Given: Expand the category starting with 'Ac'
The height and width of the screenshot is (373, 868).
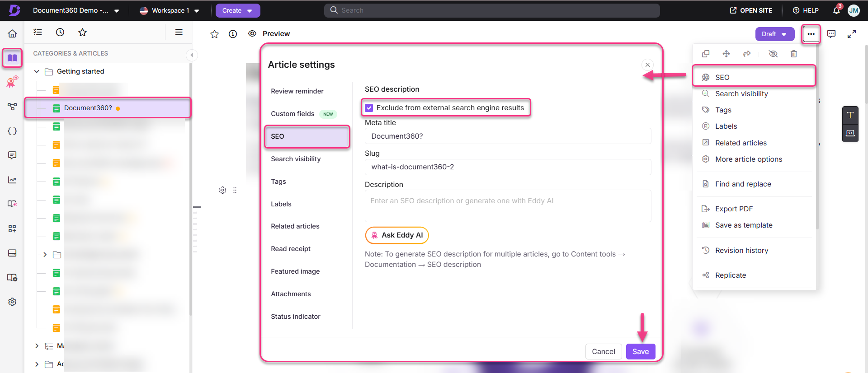Looking at the screenshot, I should pos(37,364).
